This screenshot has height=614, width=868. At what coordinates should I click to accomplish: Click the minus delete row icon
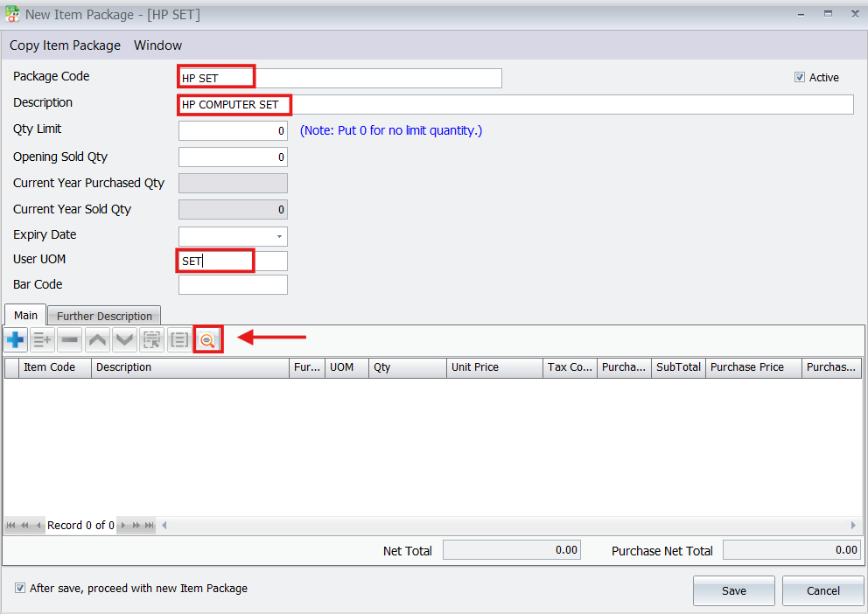coord(70,339)
